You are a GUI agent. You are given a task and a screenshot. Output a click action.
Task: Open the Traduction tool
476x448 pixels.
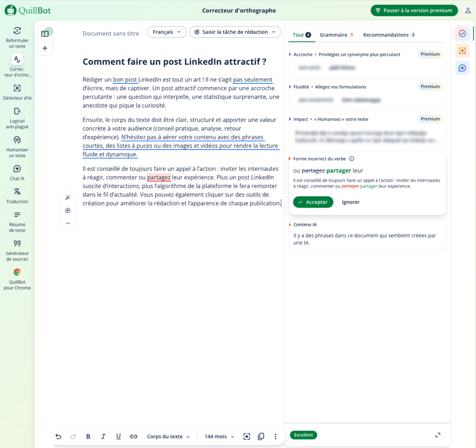pos(17,195)
